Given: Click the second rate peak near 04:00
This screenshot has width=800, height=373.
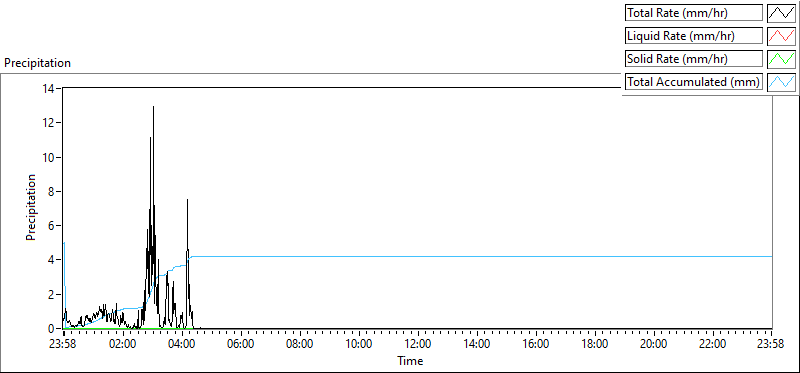Looking at the screenshot, I should tap(187, 200).
